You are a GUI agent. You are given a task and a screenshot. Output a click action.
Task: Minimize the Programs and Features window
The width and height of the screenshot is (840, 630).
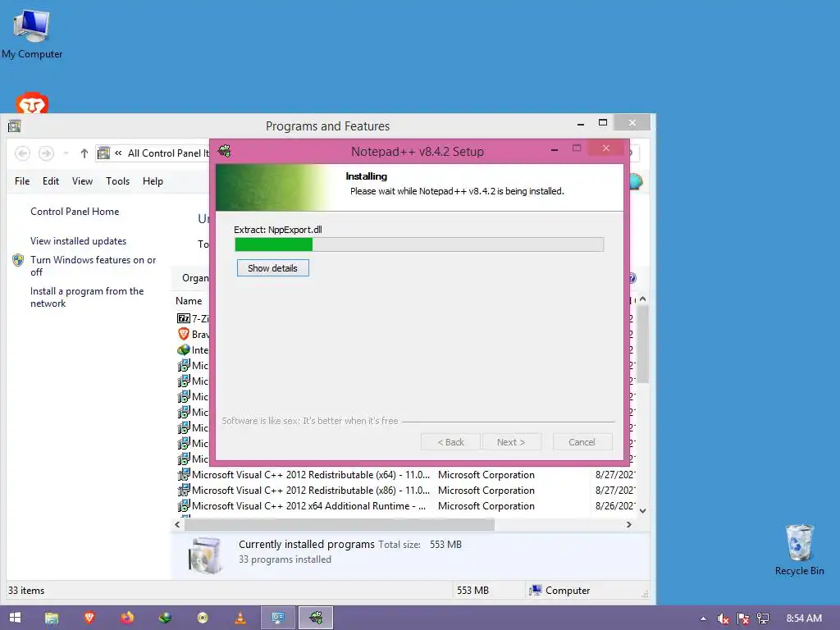581,124
